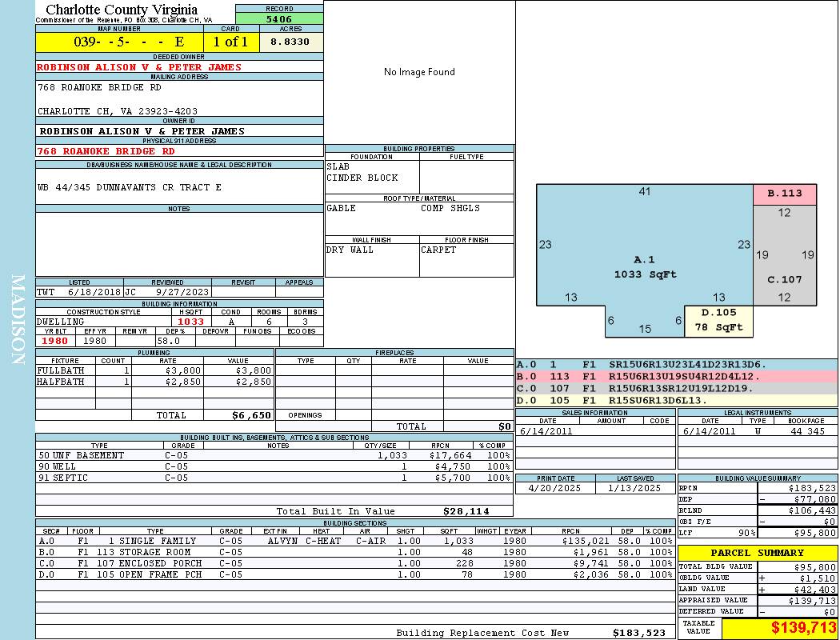Image resolution: width=840 pixels, height=640 pixels.
Task: Click the year built value 1980 in red
Action: click(54, 341)
